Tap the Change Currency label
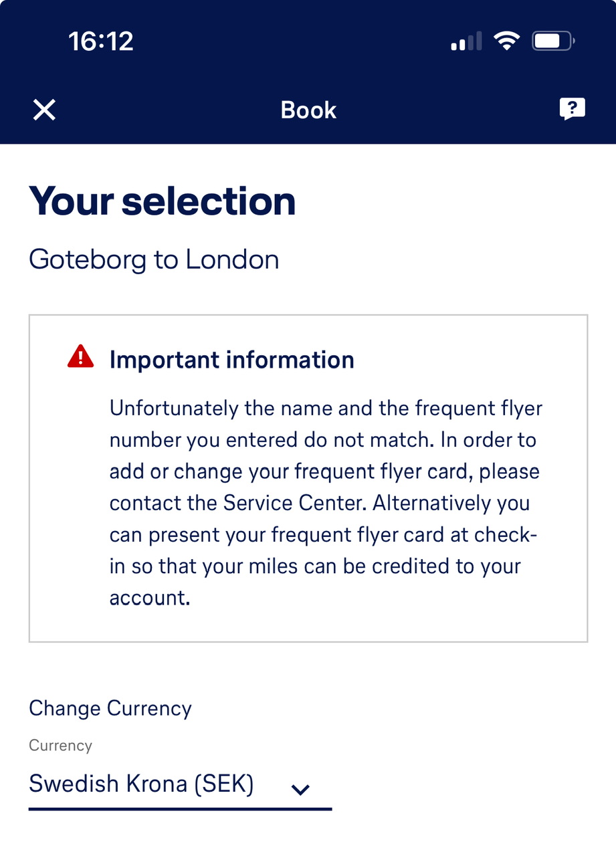Screen dimensions: 616x856 pyautogui.click(x=110, y=708)
